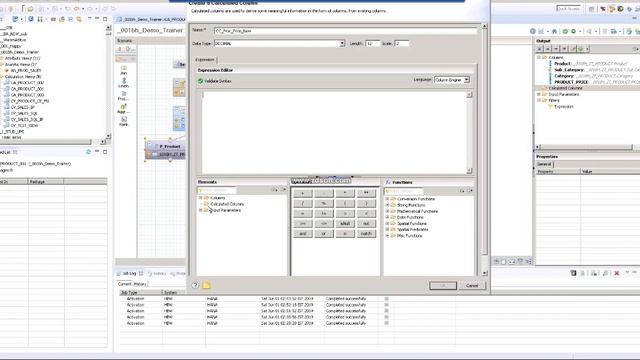Select Calculated Columns in Output panel

pyautogui.click(x=565, y=88)
